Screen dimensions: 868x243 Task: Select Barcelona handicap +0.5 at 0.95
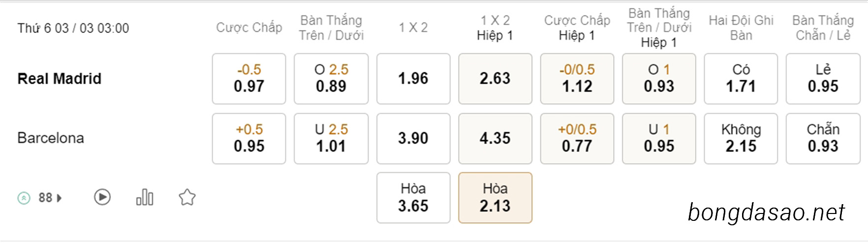[x=249, y=139]
